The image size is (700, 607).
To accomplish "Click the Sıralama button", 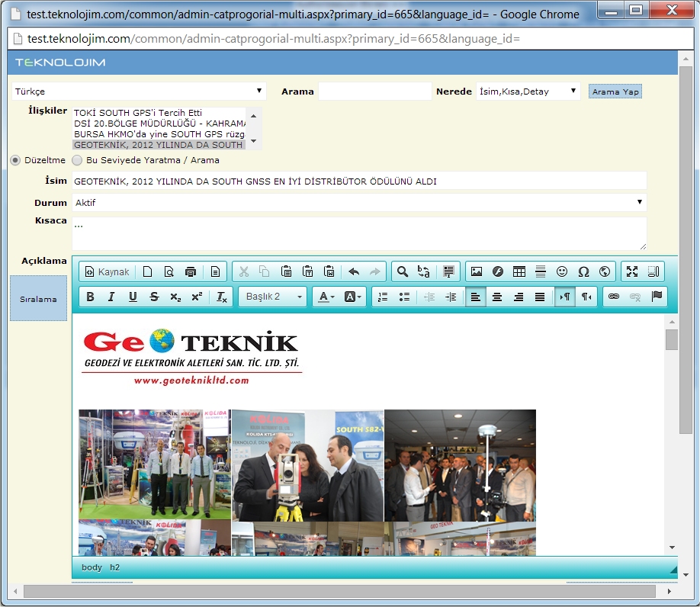I will [38, 298].
